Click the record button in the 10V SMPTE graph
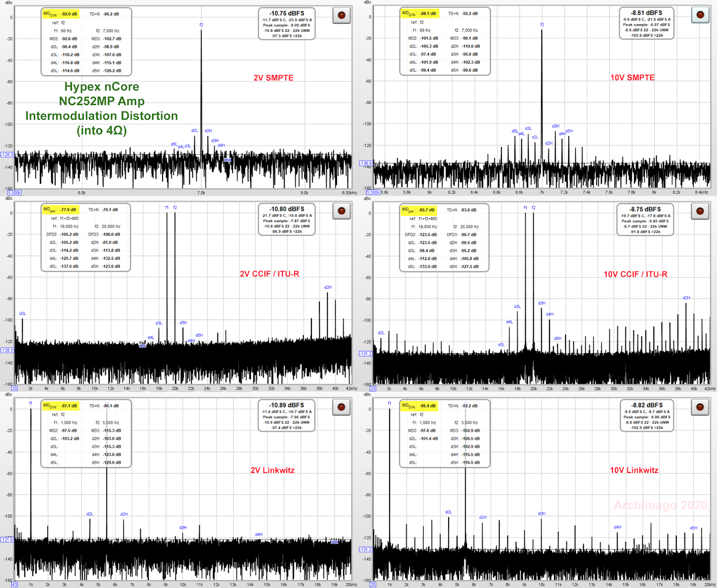This screenshot has height=588, width=717. point(700,15)
